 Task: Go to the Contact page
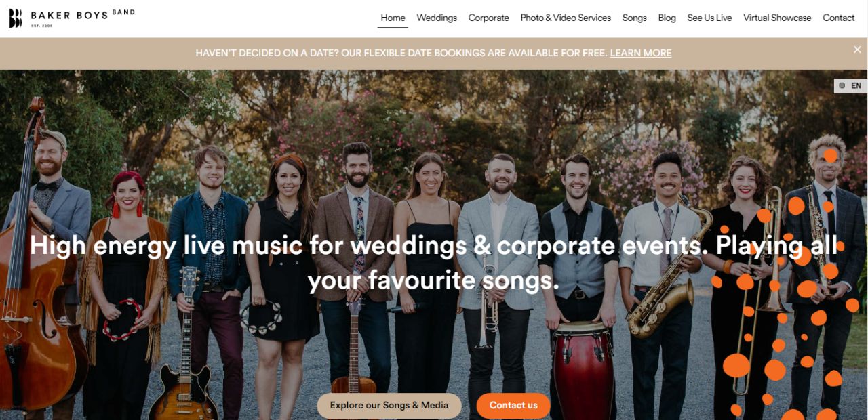tap(838, 18)
